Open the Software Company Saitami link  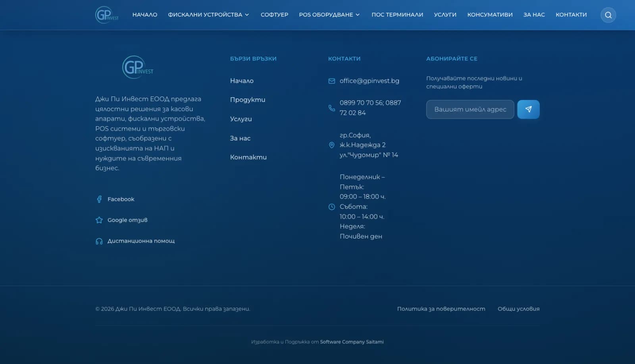[352, 342]
